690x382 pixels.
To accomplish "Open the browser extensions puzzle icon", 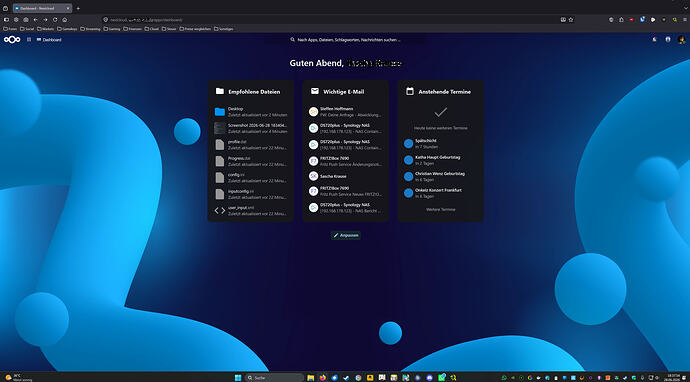I will [x=621, y=20].
